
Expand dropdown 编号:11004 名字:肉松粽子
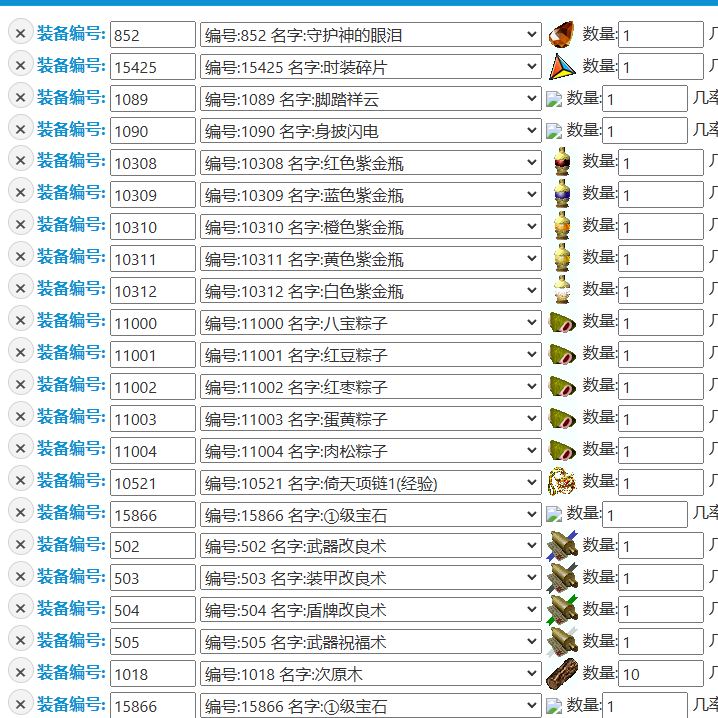pyautogui.click(x=371, y=451)
